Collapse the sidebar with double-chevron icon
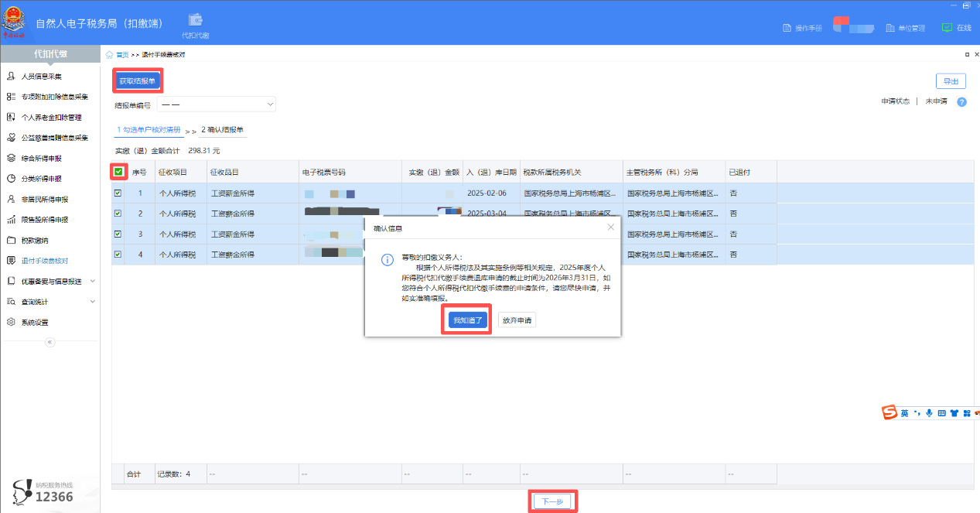The width and height of the screenshot is (980, 513). [50, 342]
